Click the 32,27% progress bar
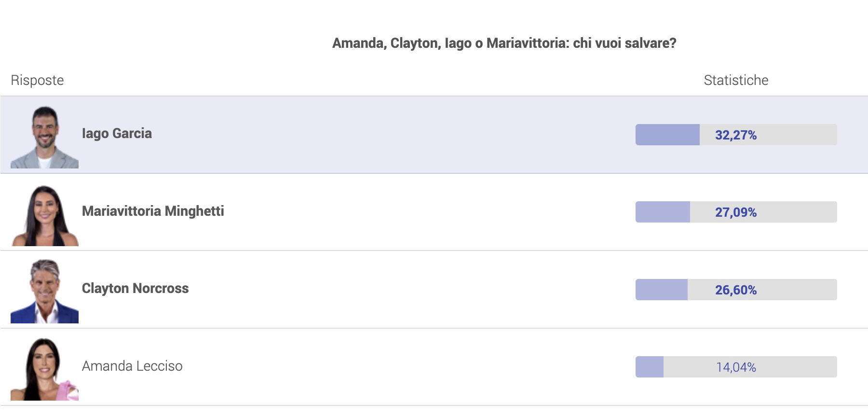The height and width of the screenshot is (418, 868). (736, 135)
